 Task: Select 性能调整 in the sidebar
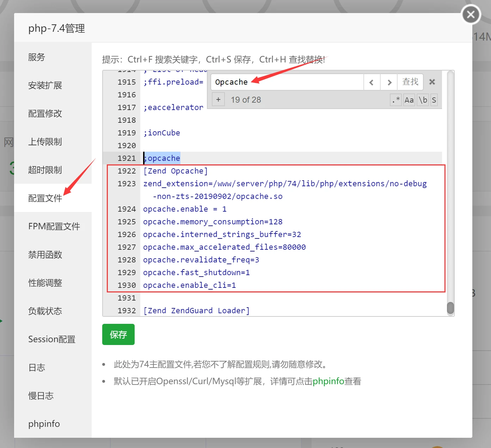click(x=45, y=283)
